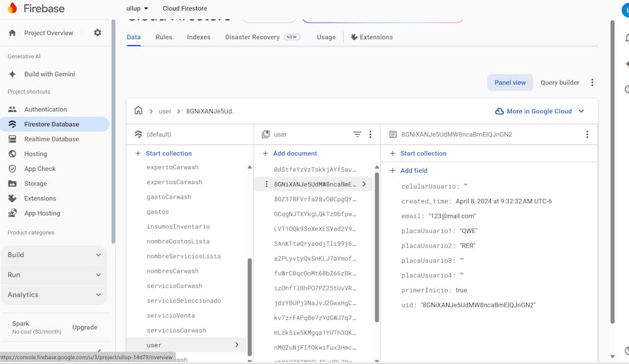
Task: Open document 8GNiXANJe5UdMW8ncaBmEIQJnGN2 header three-dot menu
Action: tap(587, 135)
